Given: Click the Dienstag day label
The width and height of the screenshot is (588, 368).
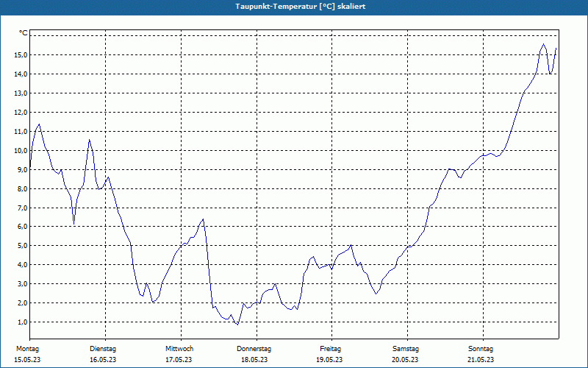Looking at the screenshot, I should [103, 349].
